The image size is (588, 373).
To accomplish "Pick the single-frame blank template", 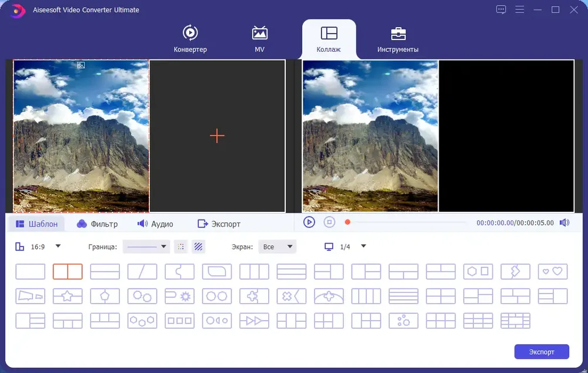I will point(30,271).
